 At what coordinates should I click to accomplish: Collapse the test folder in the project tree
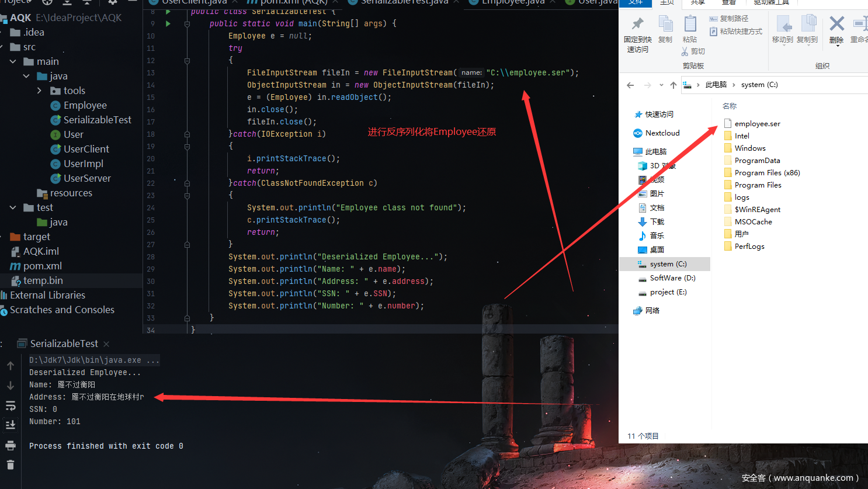coord(13,207)
